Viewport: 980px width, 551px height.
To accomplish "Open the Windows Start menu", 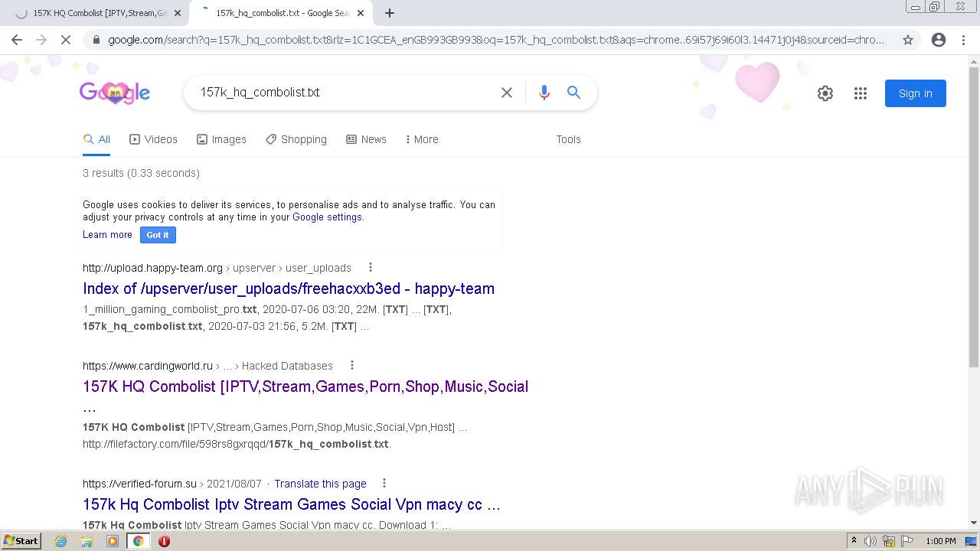I will [21, 541].
